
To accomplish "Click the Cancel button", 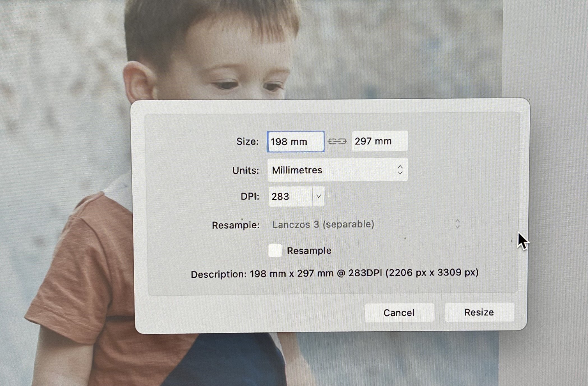I will [x=399, y=313].
